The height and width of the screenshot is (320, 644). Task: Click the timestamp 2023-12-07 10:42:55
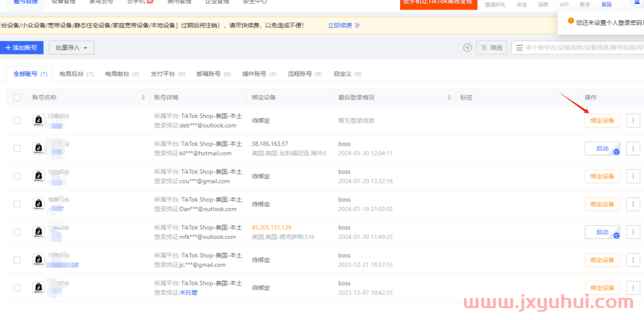(366, 293)
